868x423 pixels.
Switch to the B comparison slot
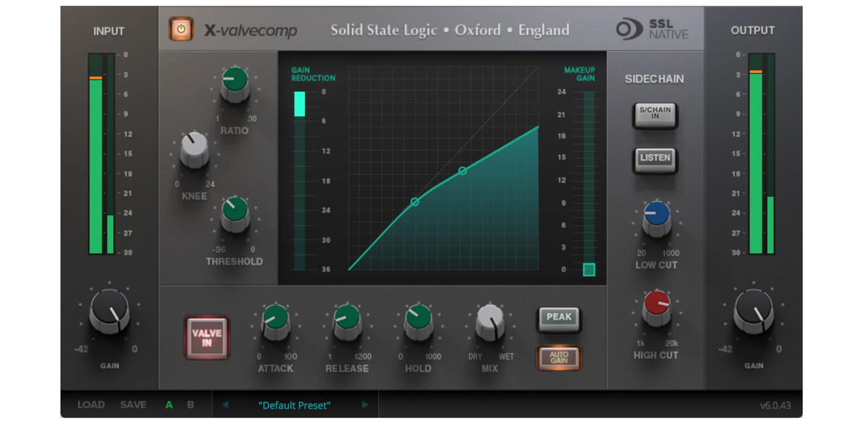click(x=191, y=405)
